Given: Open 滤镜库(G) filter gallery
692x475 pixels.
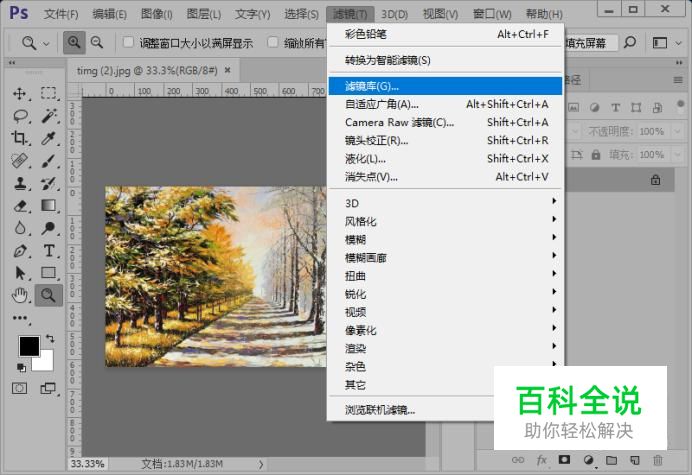Looking at the screenshot, I should point(446,86).
